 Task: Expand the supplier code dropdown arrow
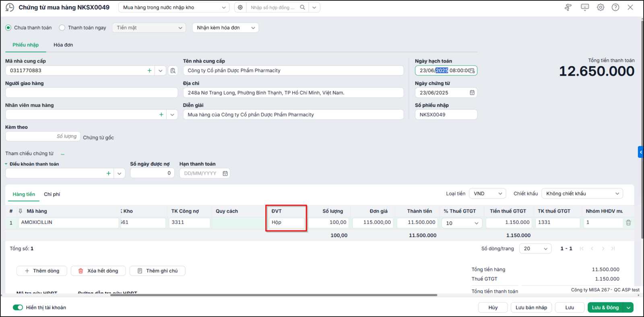click(160, 70)
